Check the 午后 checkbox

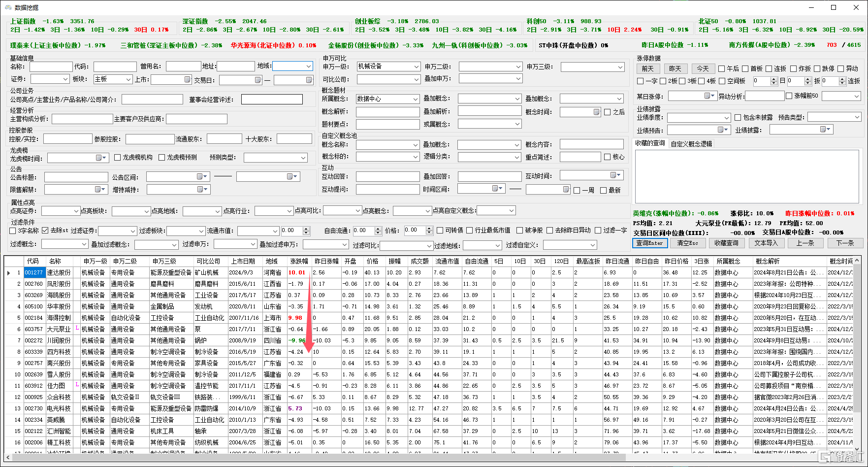(722, 69)
